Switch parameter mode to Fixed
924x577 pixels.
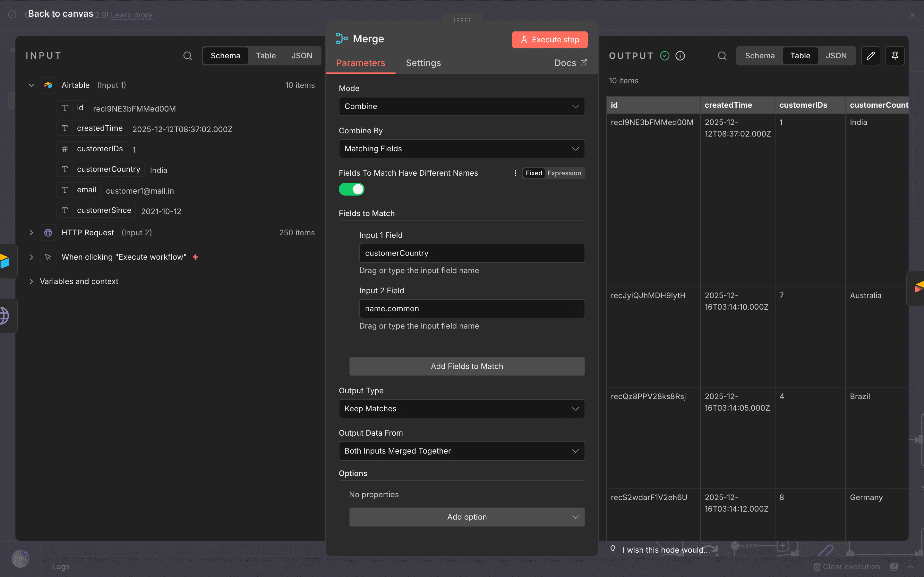534,173
